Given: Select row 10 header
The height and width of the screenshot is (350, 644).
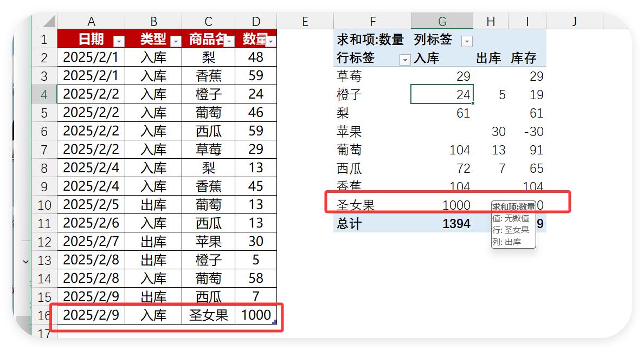Looking at the screenshot, I should coord(44,205).
